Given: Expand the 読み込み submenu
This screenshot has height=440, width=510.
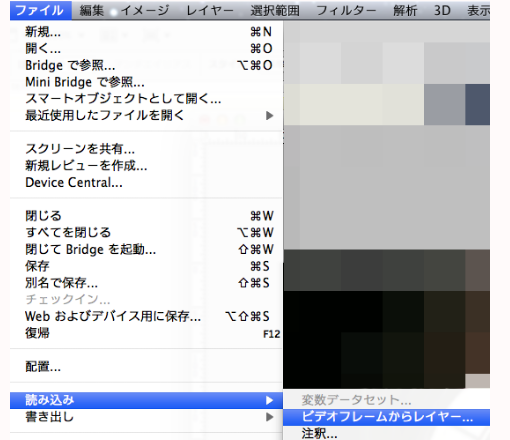Looking at the screenshot, I should 146,400.
